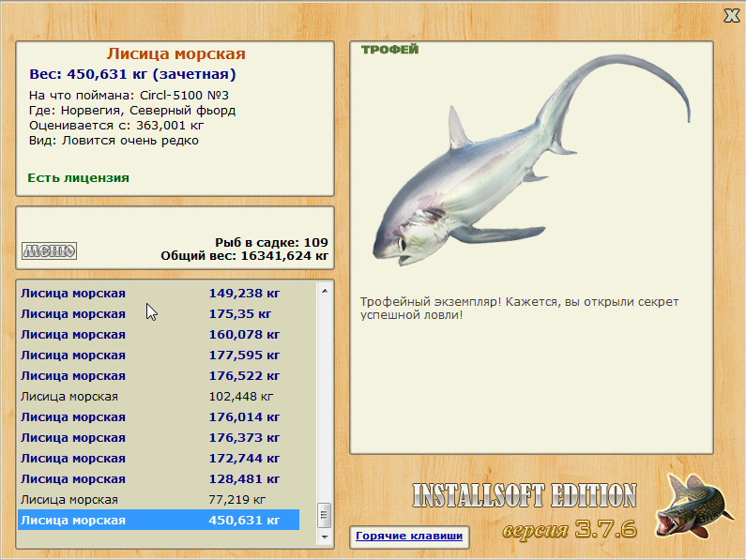Click the pike logo icon
The height and width of the screenshot is (560, 746).
coord(694,506)
